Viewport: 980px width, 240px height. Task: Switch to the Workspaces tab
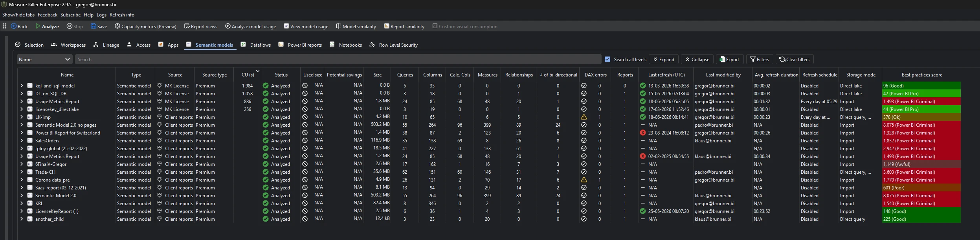[x=68, y=45]
